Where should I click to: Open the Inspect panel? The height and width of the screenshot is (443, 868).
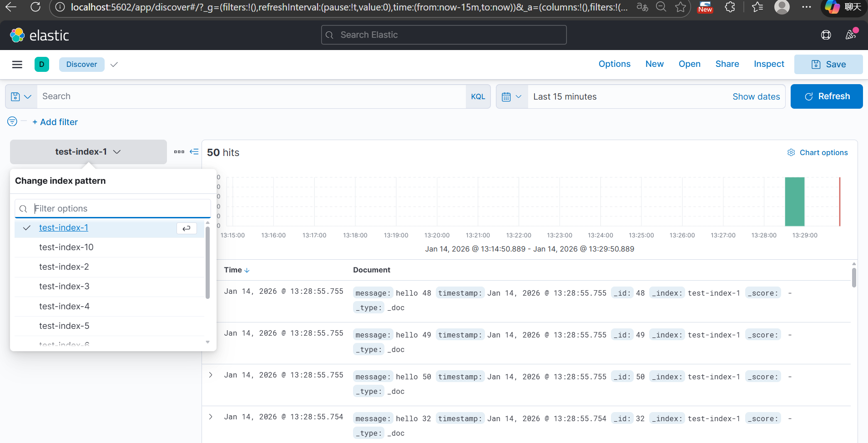click(769, 64)
